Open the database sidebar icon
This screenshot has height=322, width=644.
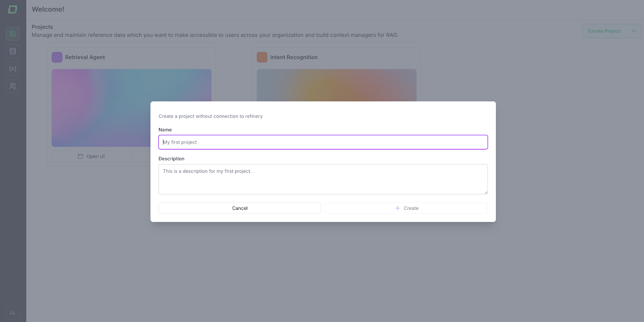pyautogui.click(x=13, y=51)
